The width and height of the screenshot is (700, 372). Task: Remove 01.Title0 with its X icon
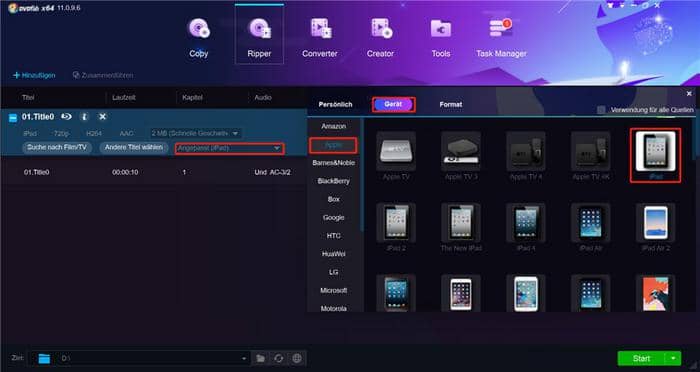pyautogui.click(x=103, y=117)
